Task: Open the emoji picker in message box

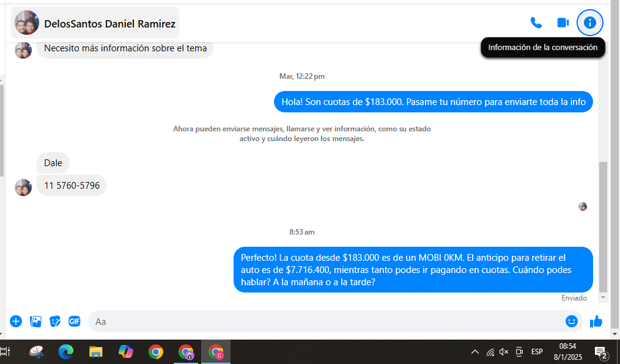Action: pos(571,321)
